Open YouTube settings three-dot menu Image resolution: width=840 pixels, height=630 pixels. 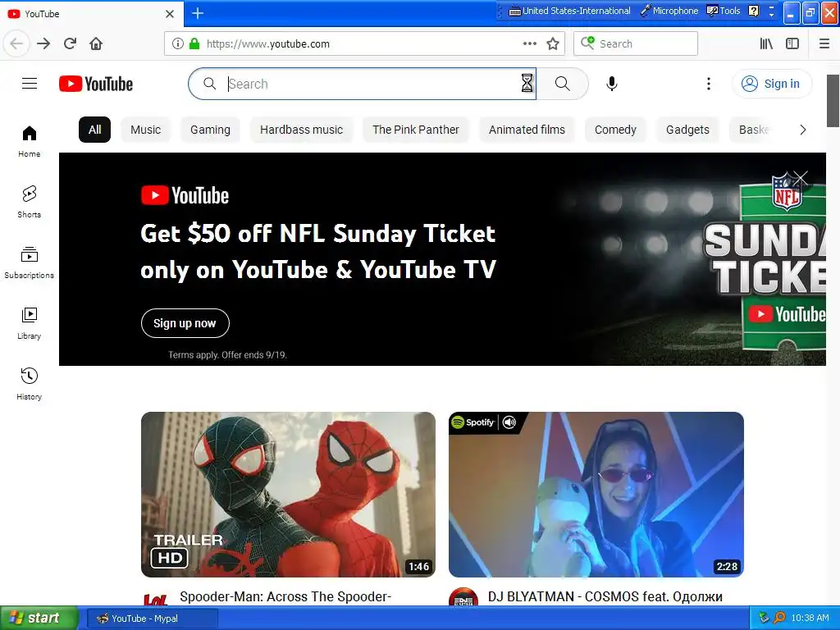pyautogui.click(x=708, y=84)
